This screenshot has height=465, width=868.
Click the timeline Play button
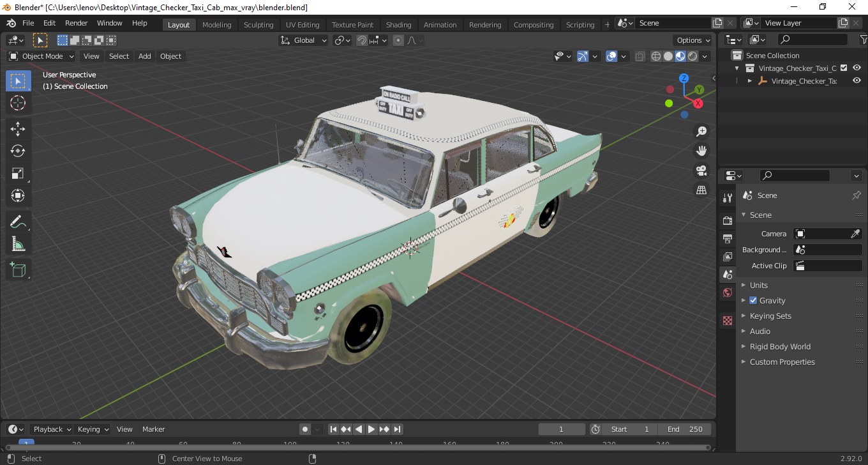pos(371,429)
